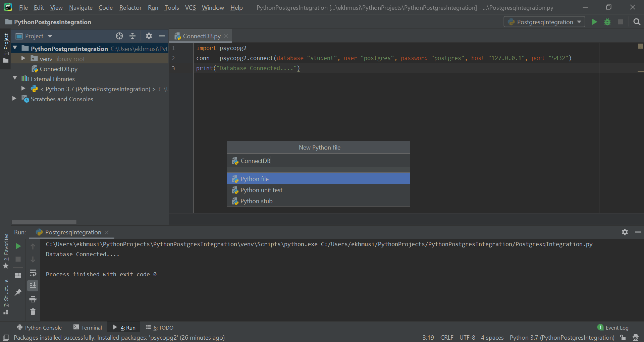Open Project panel gear settings
644x342 pixels.
[149, 36]
